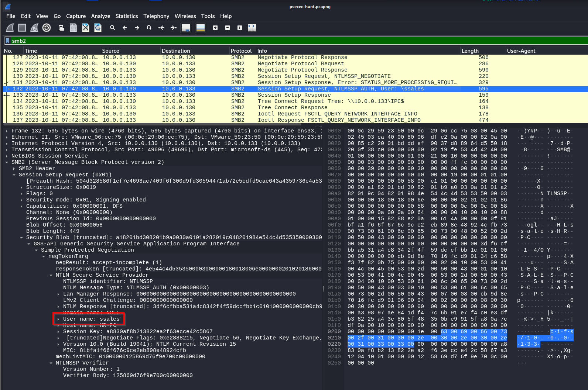Toggle packet colorization button
Viewport: 588px width, 390px height.
point(201,28)
